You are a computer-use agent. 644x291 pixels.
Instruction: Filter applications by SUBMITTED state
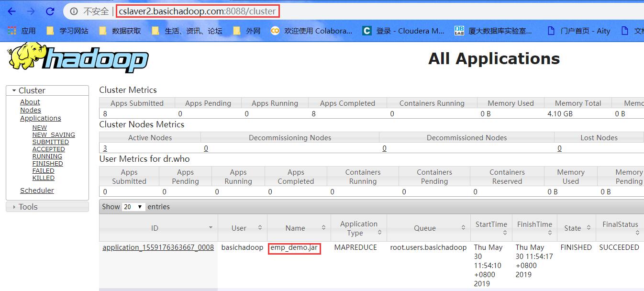[x=51, y=142]
